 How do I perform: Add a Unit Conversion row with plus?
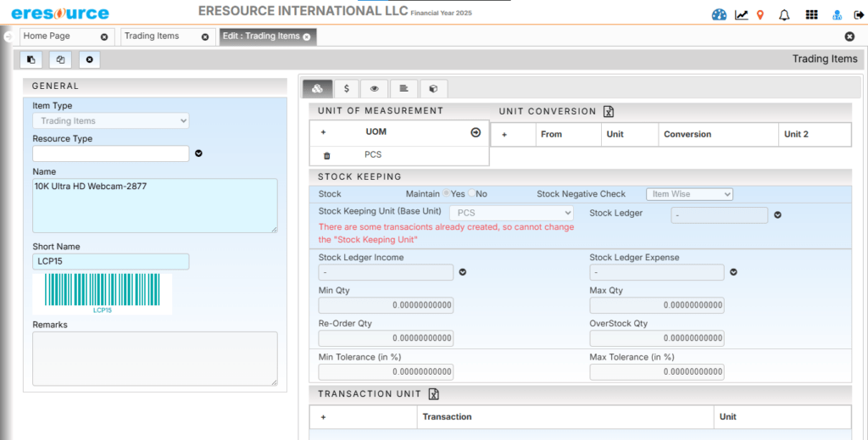[504, 135]
